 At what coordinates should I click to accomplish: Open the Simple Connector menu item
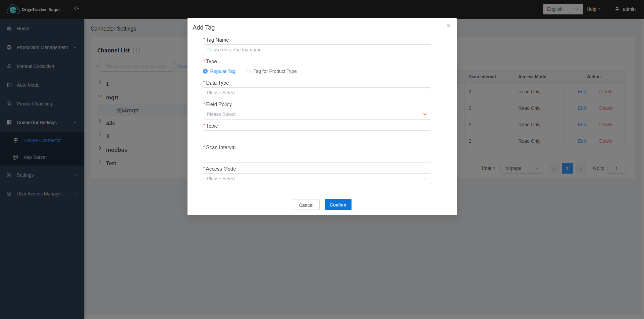pos(42,140)
